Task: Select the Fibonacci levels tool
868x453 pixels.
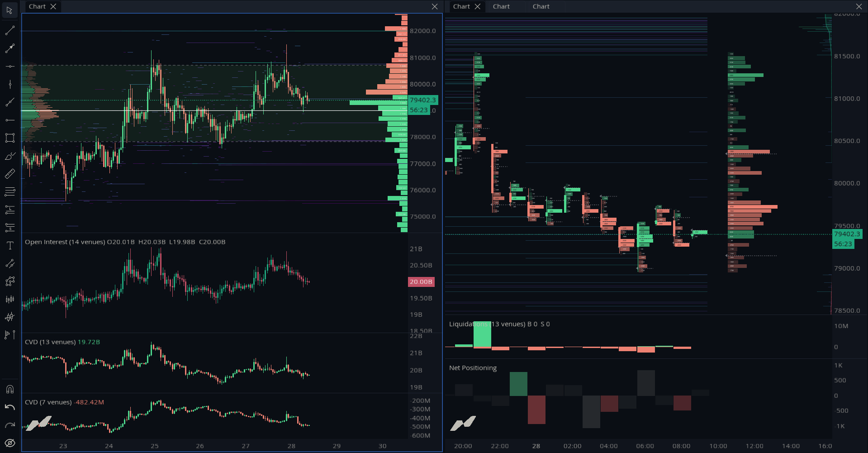Action: click(x=9, y=192)
